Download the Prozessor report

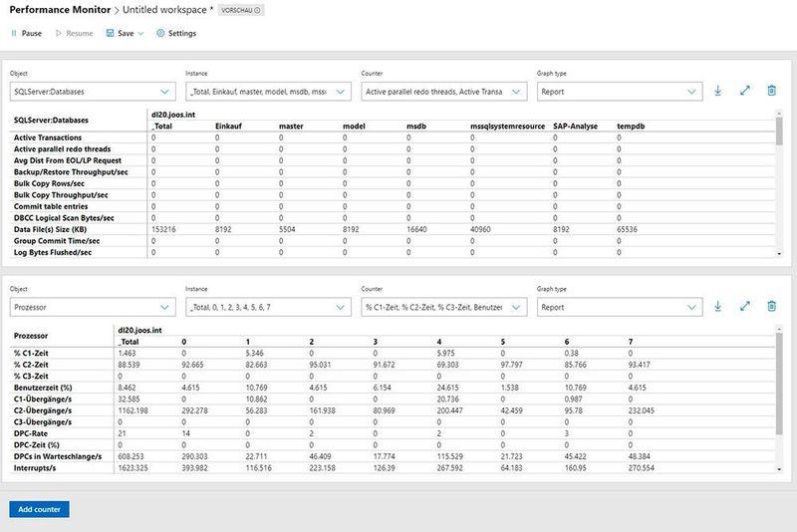point(717,307)
